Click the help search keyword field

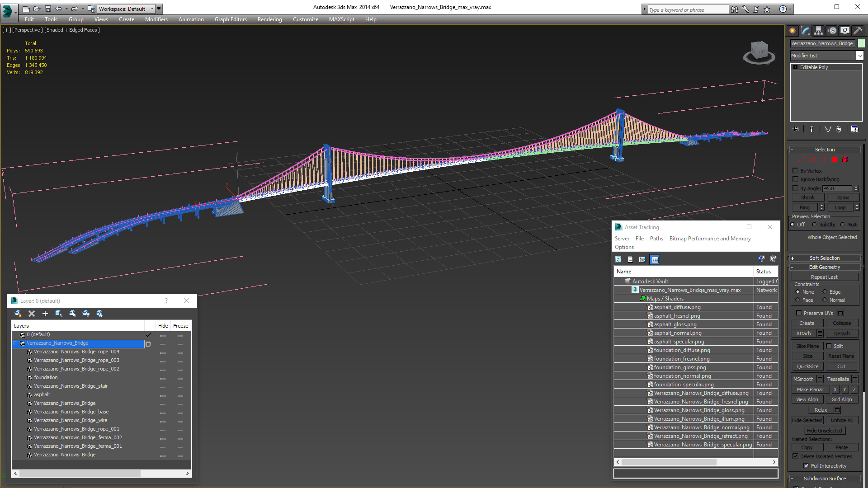point(687,9)
